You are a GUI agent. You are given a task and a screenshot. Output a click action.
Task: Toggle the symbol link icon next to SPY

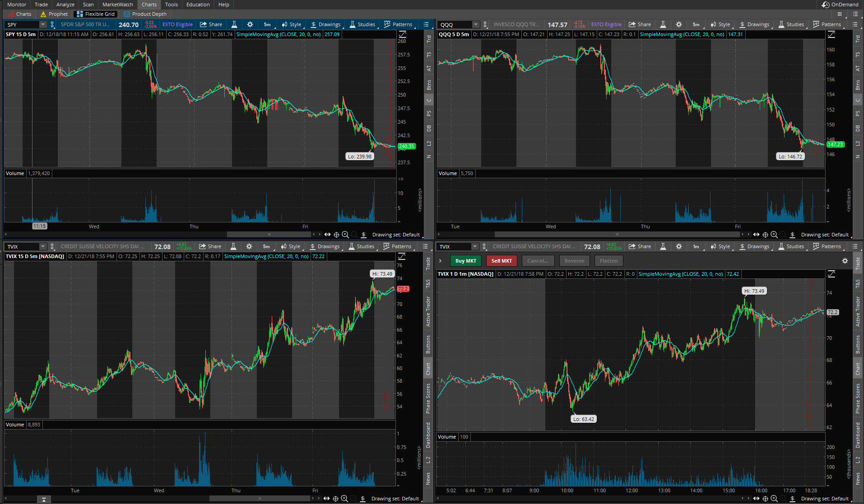click(52, 25)
